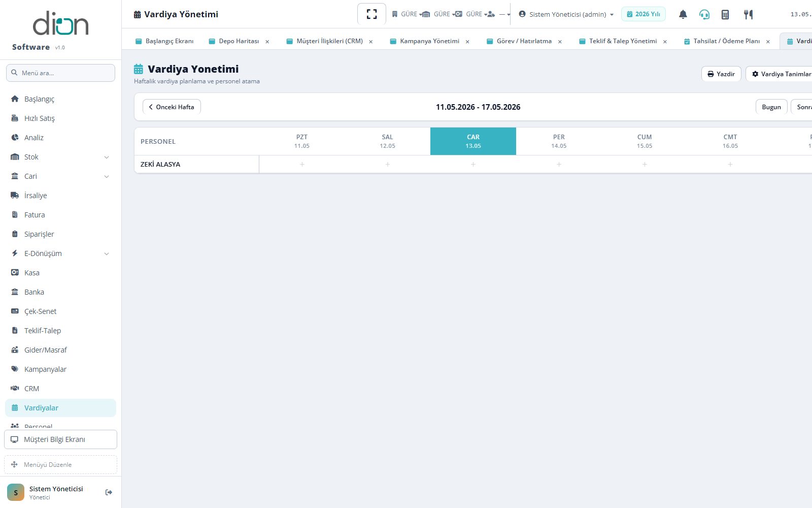Open Hızlı Satış menu item
812x508 pixels.
click(x=60, y=118)
